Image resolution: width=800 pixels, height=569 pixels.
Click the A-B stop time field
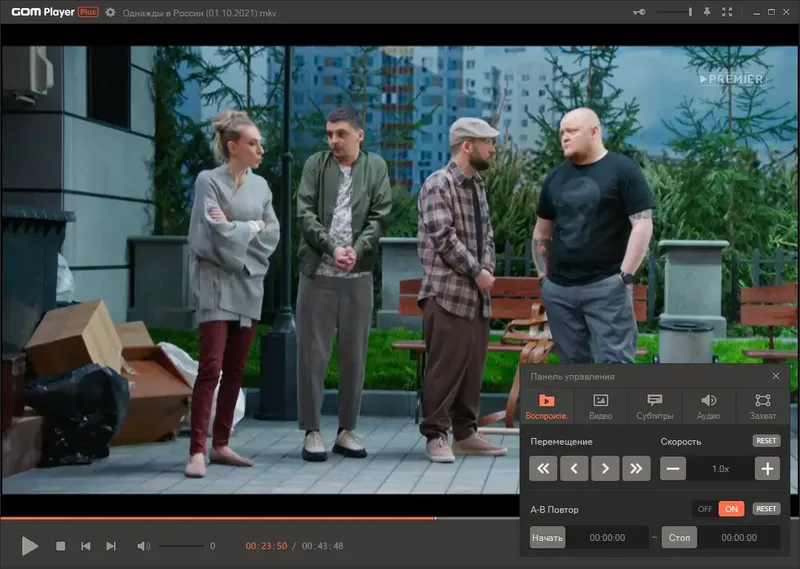coord(739,537)
